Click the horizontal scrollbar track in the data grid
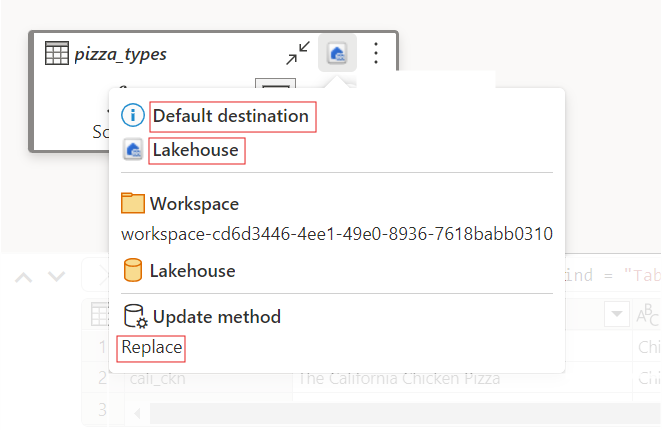Screen dimensions: 662x430 [405, 413]
